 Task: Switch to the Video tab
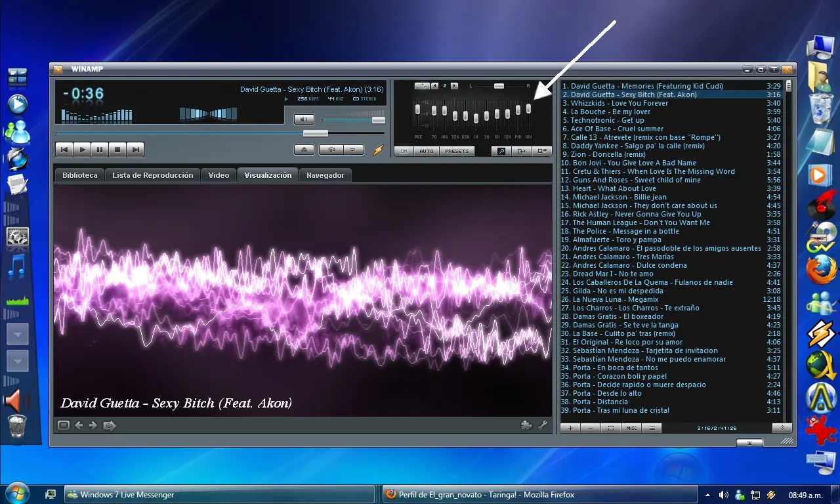(x=219, y=175)
